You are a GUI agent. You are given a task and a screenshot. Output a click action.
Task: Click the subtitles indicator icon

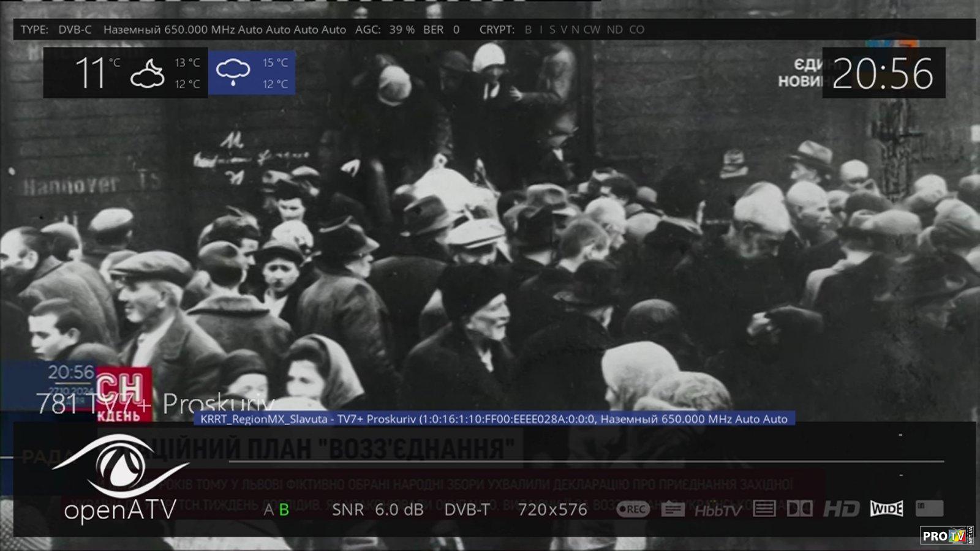click(x=673, y=509)
